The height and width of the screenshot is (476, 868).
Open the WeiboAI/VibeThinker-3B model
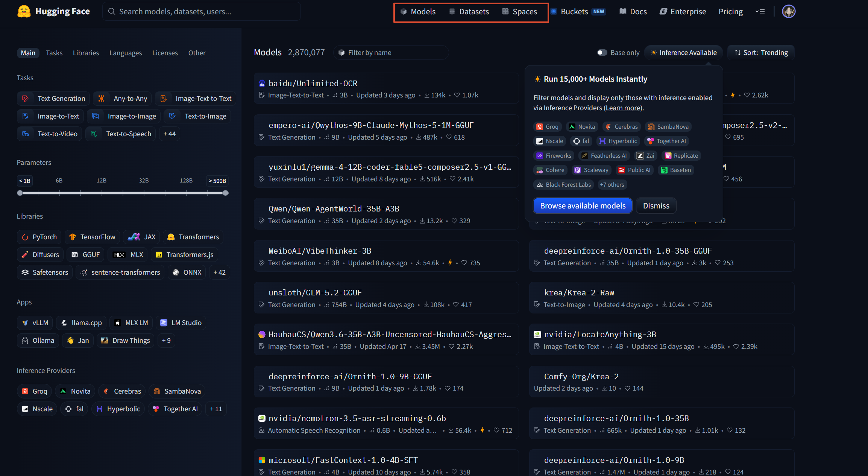click(x=386, y=256)
